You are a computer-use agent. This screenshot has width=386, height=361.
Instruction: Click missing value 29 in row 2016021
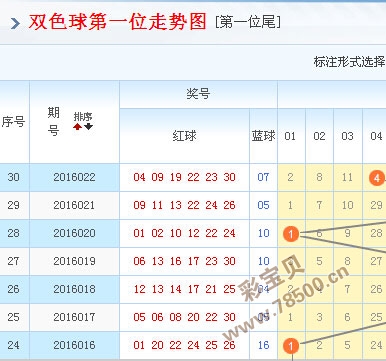click(x=376, y=205)
